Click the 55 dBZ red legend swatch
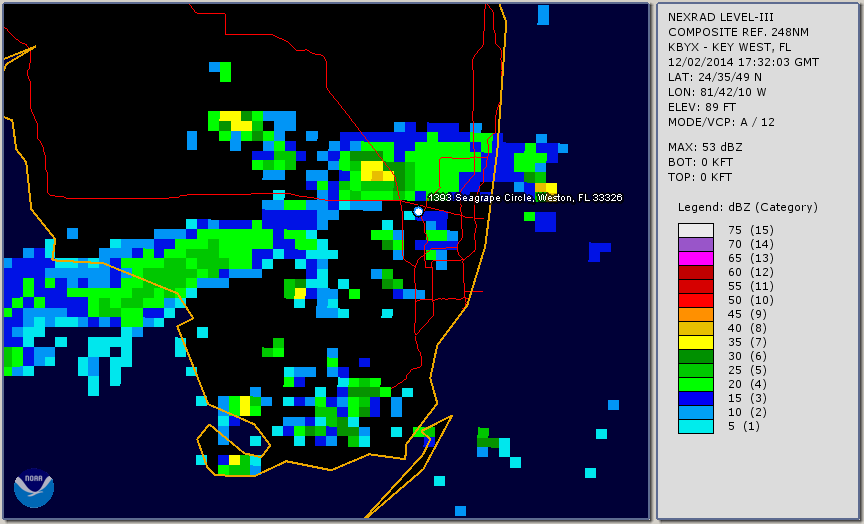Viewport: 864px width, 524px height. coord(695,287)
